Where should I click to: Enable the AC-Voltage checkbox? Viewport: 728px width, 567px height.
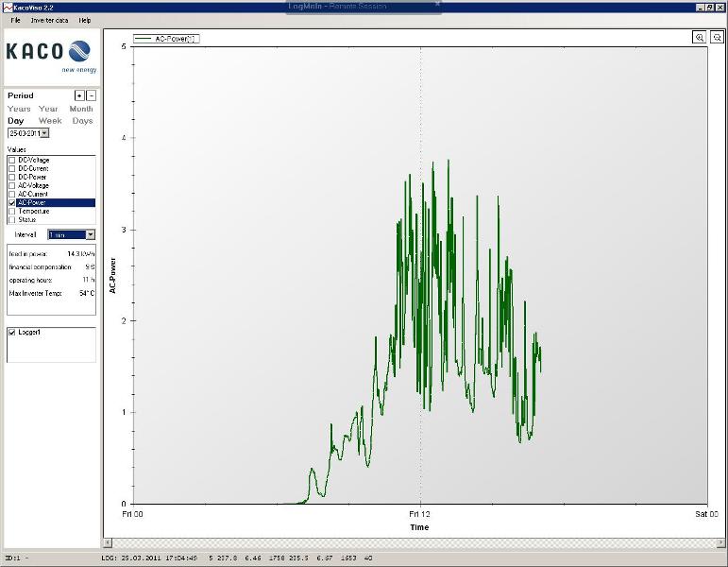point(12,186)
